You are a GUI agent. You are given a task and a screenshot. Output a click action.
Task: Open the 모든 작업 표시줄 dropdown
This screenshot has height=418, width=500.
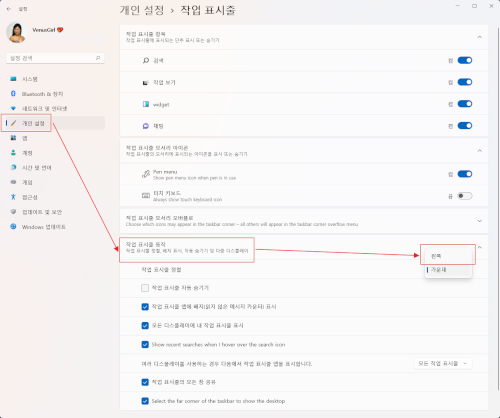coord(443,363)
